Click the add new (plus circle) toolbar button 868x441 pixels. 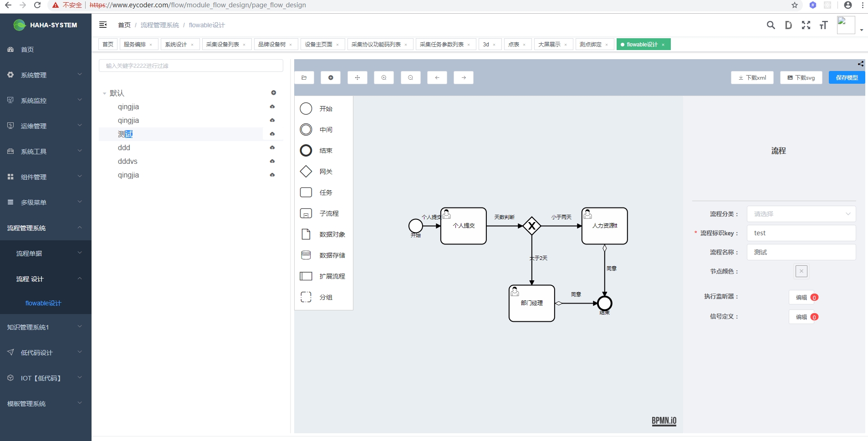click(x=331, y=78)
